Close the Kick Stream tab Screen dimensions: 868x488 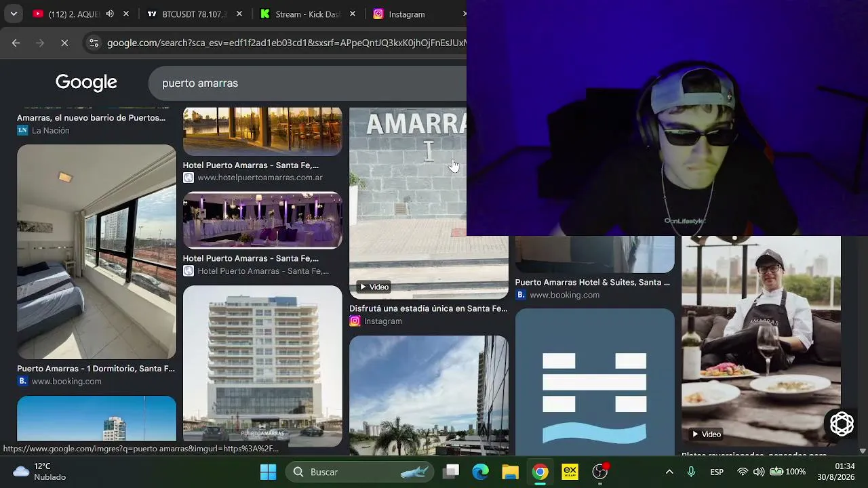(352, 14)
